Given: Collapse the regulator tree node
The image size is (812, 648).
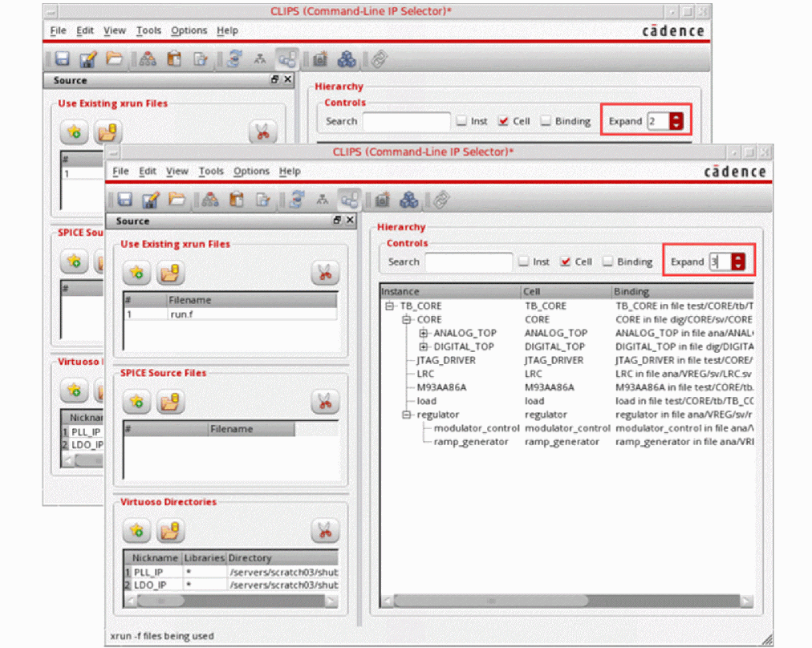Looking at the screenshot, I should 407,415.
